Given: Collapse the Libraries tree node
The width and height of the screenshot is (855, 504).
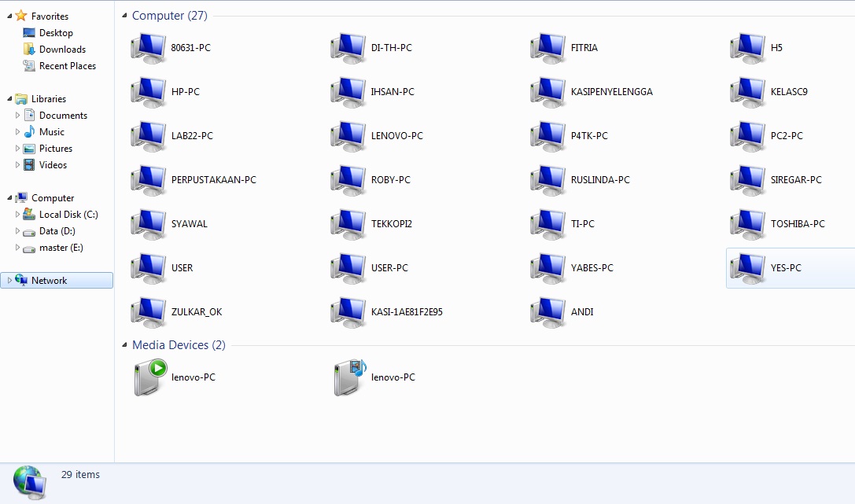Looking at the screenshot, I should click(x=9, y=98).
